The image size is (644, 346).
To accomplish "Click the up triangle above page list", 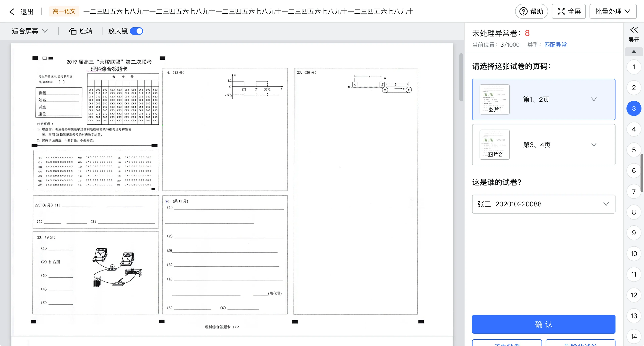I will pyautogui.click(x=634, y=51).
